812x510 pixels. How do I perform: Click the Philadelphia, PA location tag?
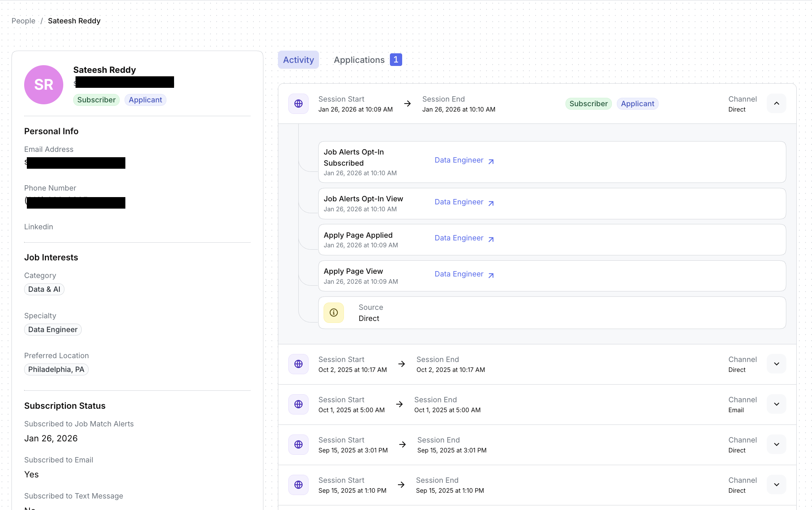pyautogui.click(x=56, y=369)
